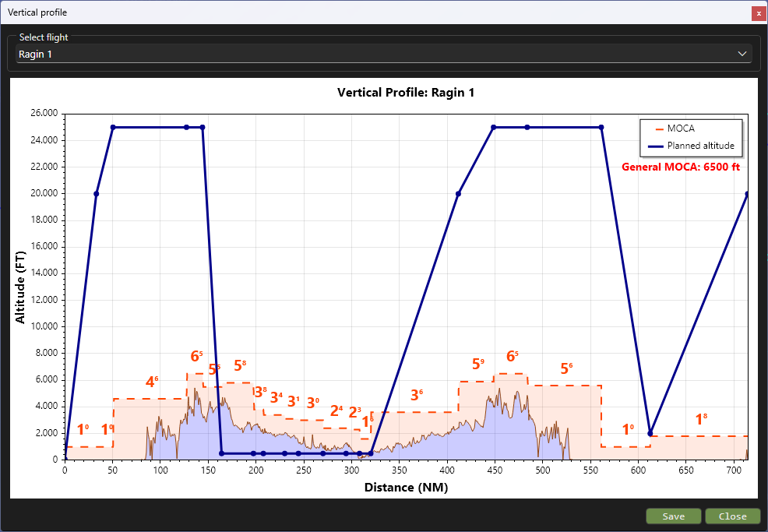The width and height of the screenshot is (768, 532).
Task: Select the first waypoint reaching 25,000 ft
Action: point(113,127)
